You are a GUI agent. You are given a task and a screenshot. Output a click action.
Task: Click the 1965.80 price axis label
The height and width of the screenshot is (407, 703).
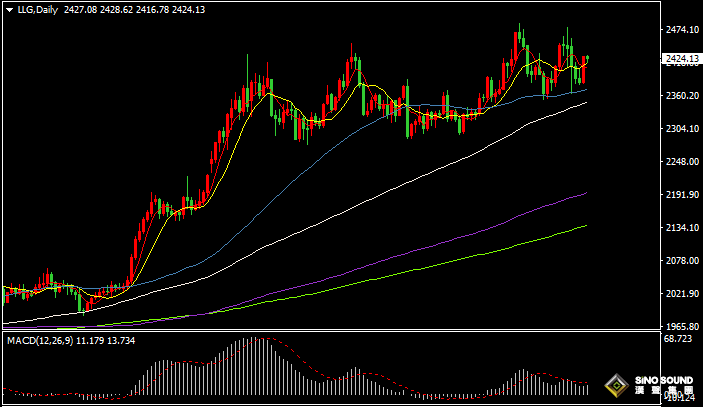coord(681,327)
